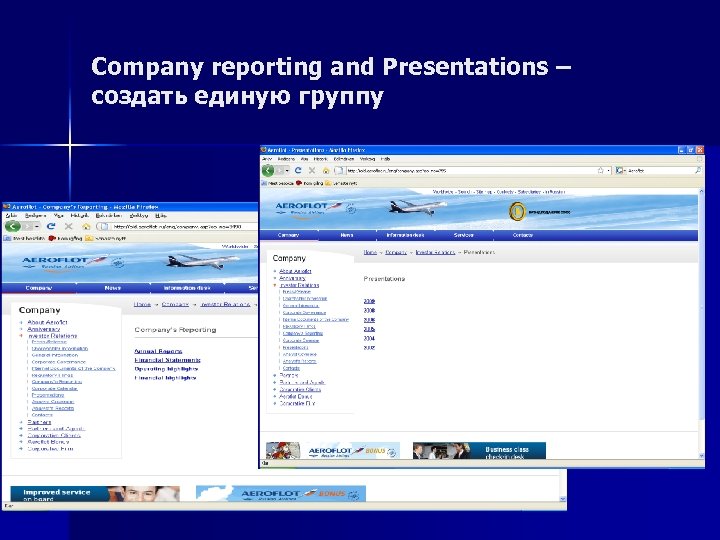Click Stop in the Company's Reporting window
Viewport: 720px width, 540px height.
click(68, 226)
